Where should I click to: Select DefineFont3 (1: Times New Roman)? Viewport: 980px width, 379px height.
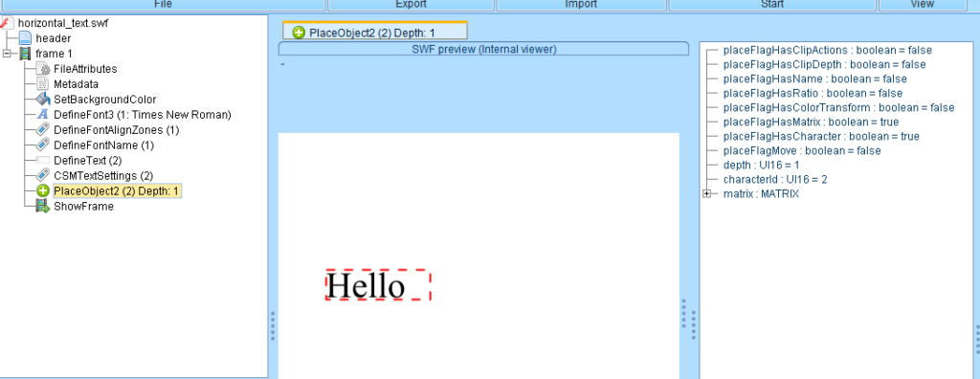click(x=143, y=115)
